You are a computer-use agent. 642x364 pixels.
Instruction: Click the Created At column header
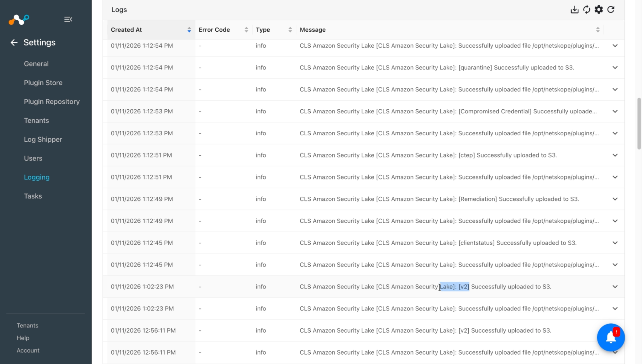126,30
